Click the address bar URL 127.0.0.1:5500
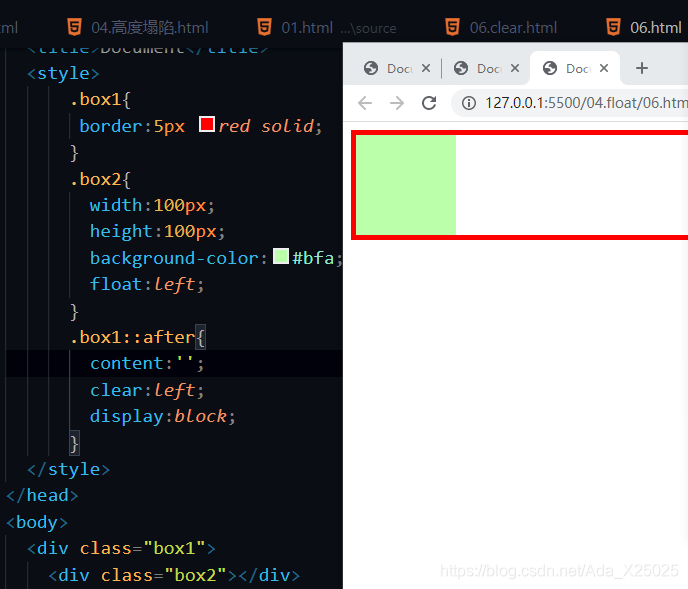The image size is (688, 589). point(586,103)
